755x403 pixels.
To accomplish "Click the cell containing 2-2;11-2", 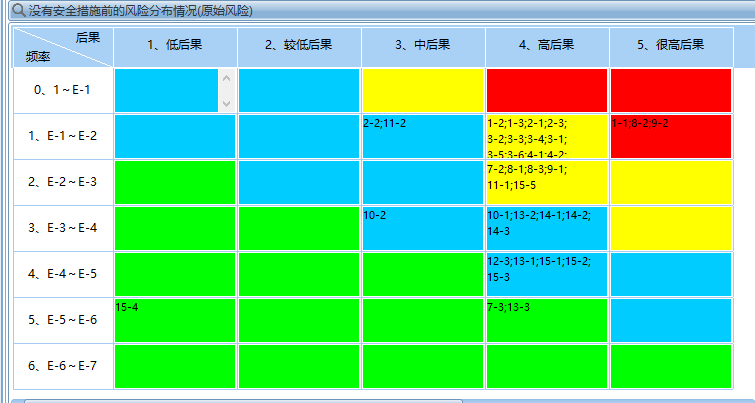I will tap(423, 136).
